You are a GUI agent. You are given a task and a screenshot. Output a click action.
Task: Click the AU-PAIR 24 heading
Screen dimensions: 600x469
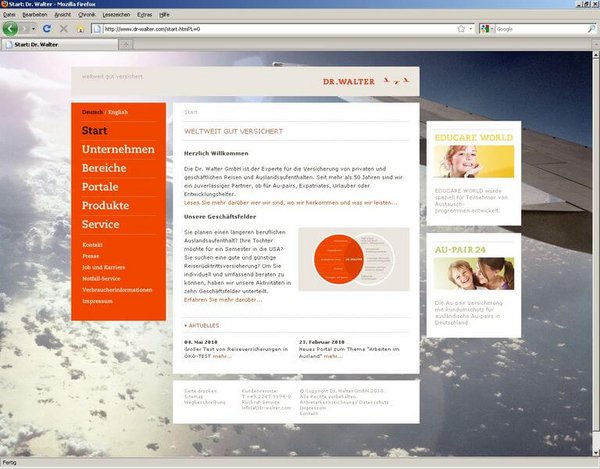pos(460,250)
